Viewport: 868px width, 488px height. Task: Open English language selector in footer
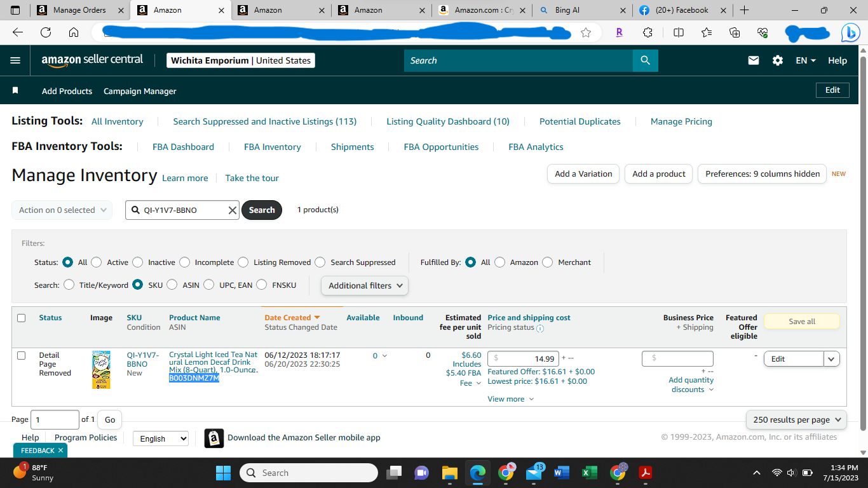tap(161, 438)
